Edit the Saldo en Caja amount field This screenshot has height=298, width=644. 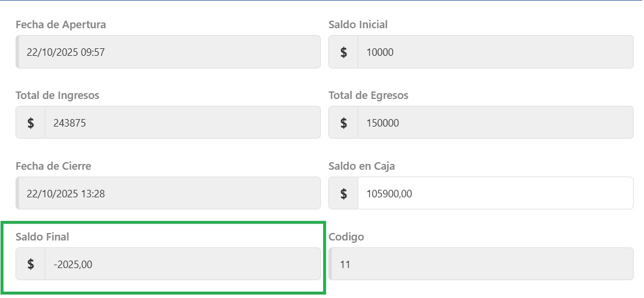click(x=494, y=193)
